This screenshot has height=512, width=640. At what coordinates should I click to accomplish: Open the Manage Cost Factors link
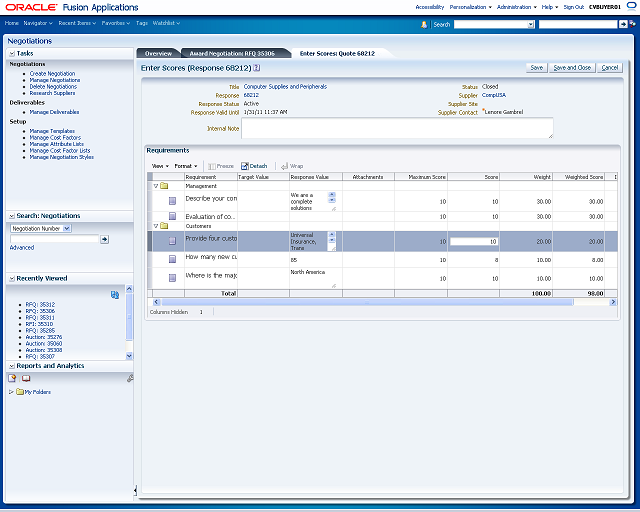[x=55, y=138]
